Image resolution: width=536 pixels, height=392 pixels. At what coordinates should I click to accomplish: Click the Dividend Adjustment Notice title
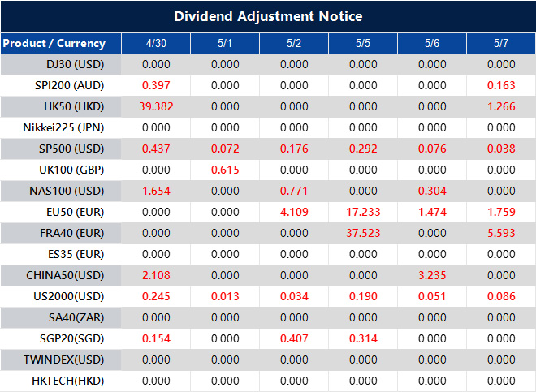pyautogui.click(x=268, y=16)
